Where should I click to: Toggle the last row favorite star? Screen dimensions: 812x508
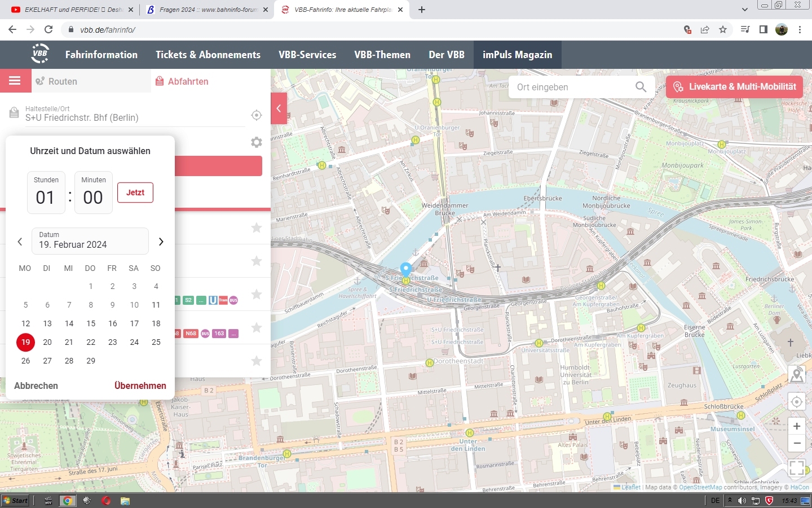(x=257, y=361)
